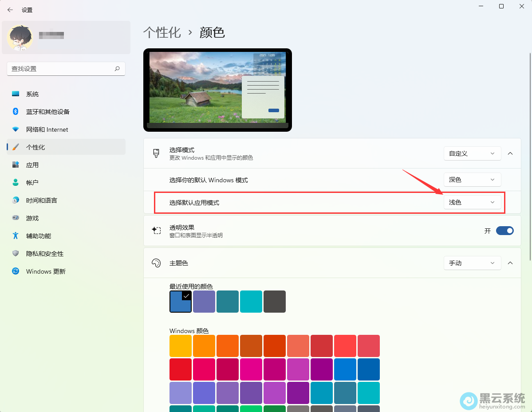Click the Personalization (个性化) breadcrumb link
The width and height of the screenshot is (532, 412).
(x=162, y=32)
